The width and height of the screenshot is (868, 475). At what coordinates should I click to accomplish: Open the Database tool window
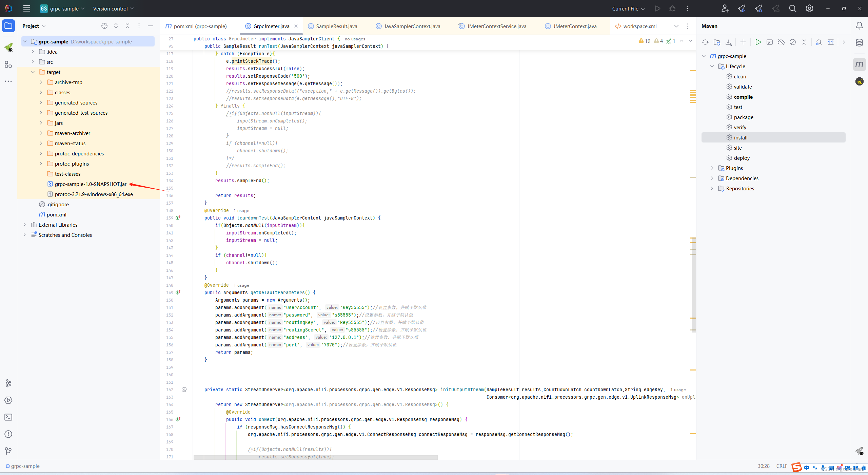point(859,43)
